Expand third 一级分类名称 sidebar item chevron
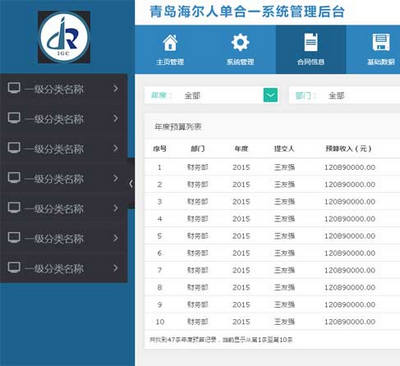The height and width of the screenshot is (366, 400). (x=116, y=148)
